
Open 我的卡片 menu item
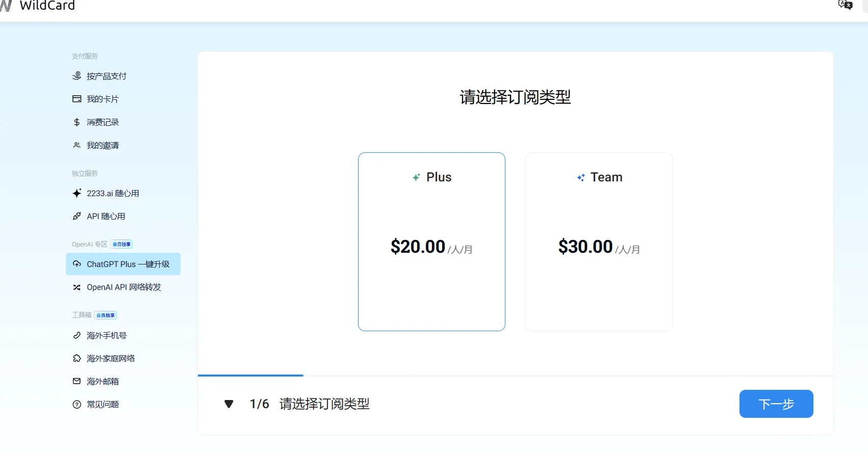(123, 99)
